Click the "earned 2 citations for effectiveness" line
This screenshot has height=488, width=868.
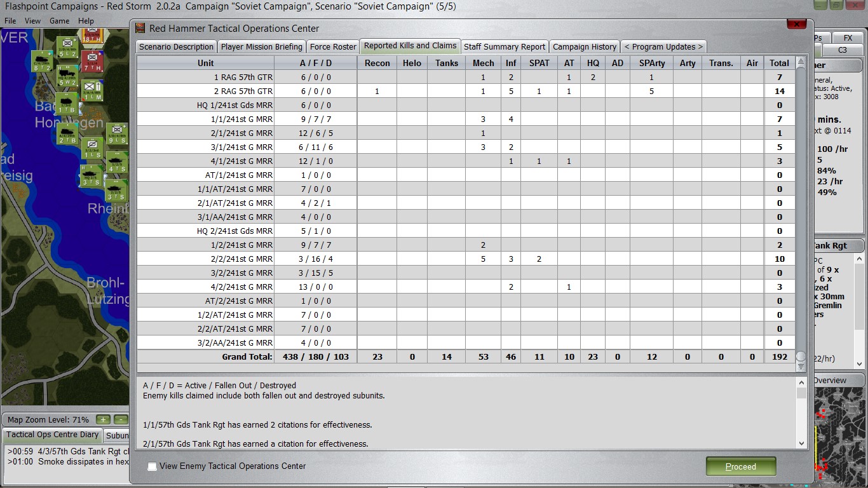(257, 424)
